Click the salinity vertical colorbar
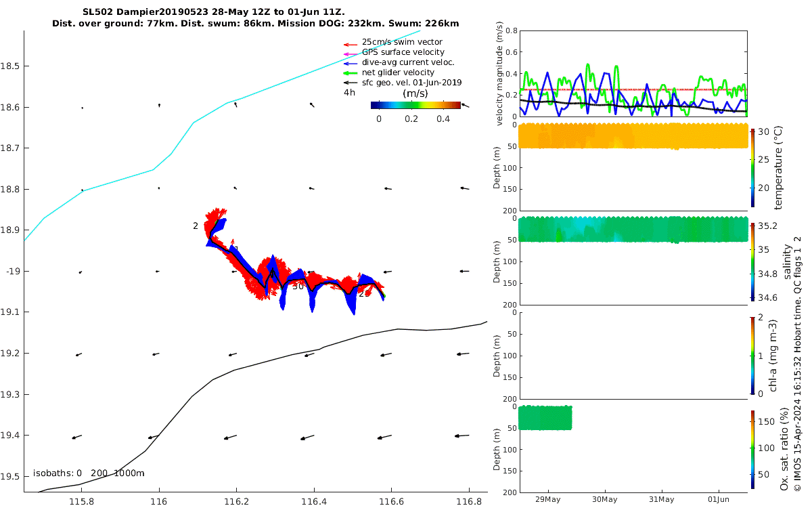Screen dimensions: 812x508 tap(753, 261)
